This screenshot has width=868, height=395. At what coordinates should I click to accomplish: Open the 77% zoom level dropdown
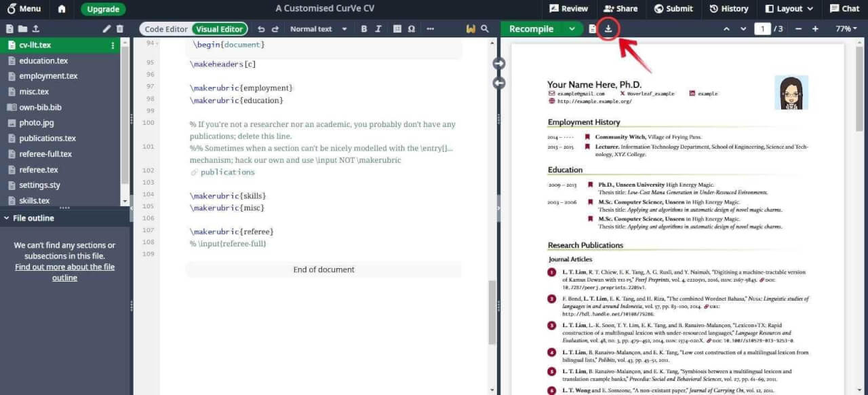[845, 29]
